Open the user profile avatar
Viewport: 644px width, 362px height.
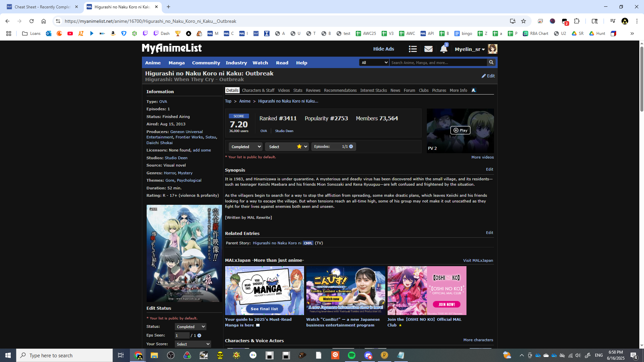point(492,49)
